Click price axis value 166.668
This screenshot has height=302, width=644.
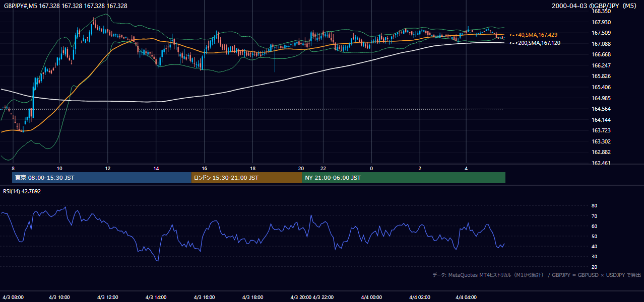tap(601, 55)
